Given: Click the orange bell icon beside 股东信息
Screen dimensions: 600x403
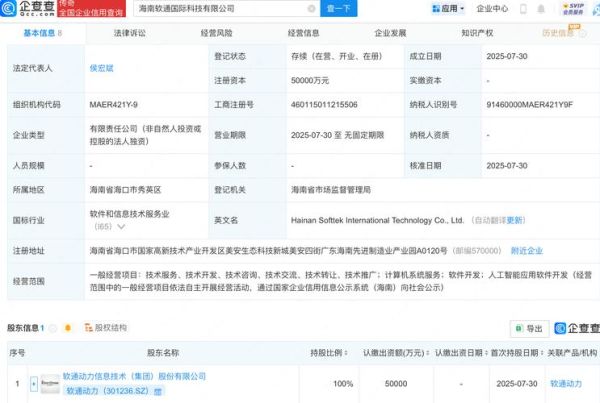Looking at the screenshot, I should 68,328.
